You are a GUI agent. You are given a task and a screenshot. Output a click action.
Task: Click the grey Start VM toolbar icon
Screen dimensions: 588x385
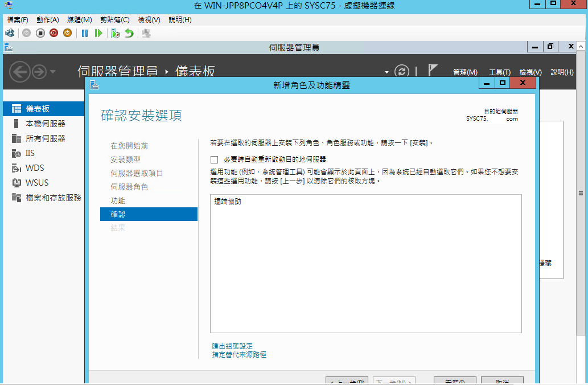point(26,34)
